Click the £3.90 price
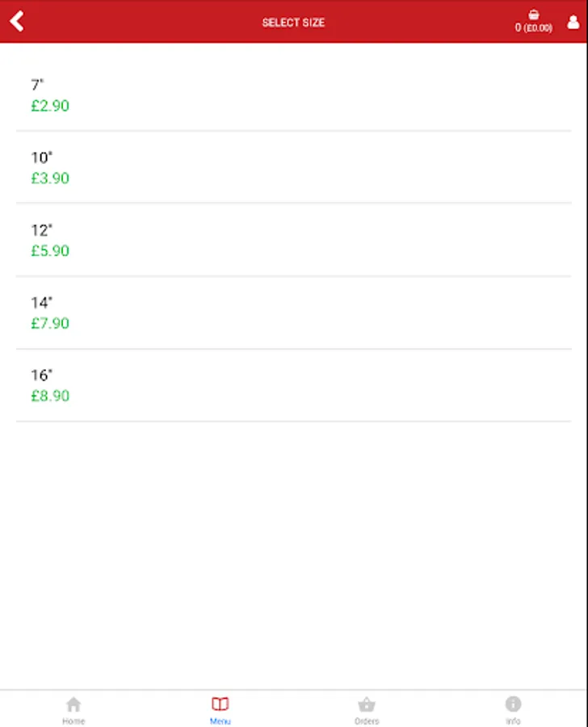 [50, 178]
